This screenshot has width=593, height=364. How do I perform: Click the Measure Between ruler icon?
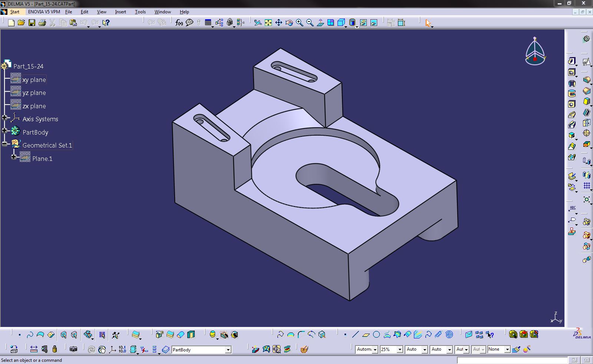[34, 349]
